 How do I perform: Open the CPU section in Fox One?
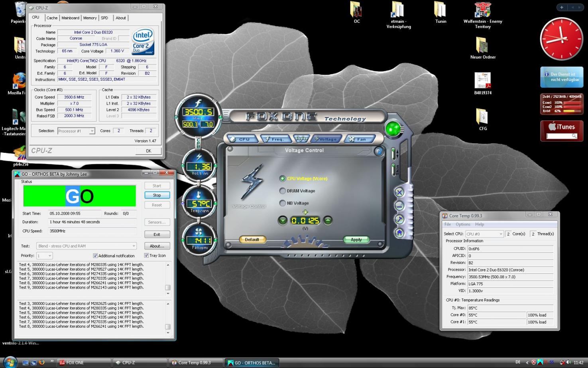[x=241, y=139]
